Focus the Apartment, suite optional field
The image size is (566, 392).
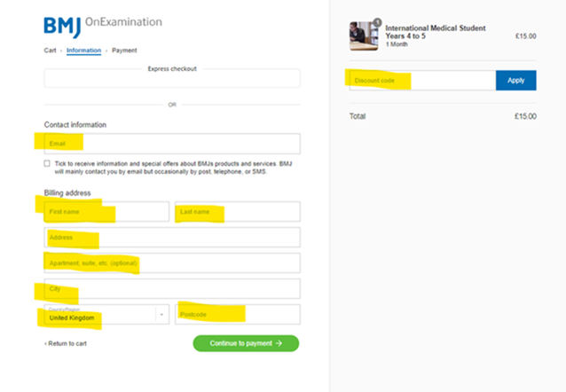tap(172, 263)
